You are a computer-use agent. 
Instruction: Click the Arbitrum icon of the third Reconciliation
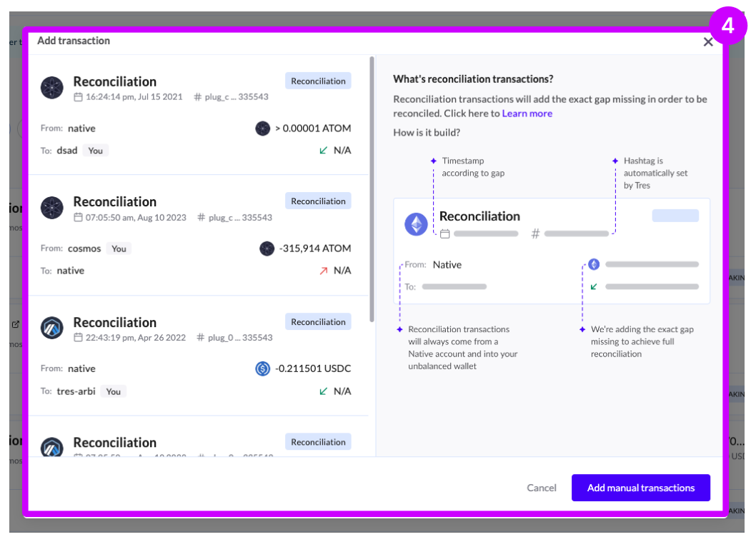[x=53, y=328]
